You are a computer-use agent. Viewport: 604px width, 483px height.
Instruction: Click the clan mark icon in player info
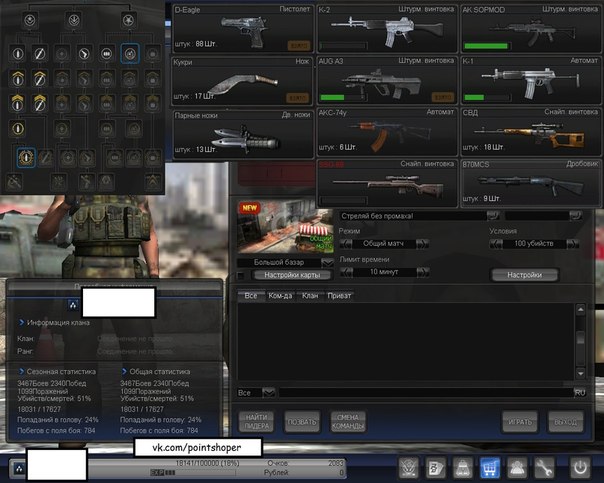coord(73,305)
